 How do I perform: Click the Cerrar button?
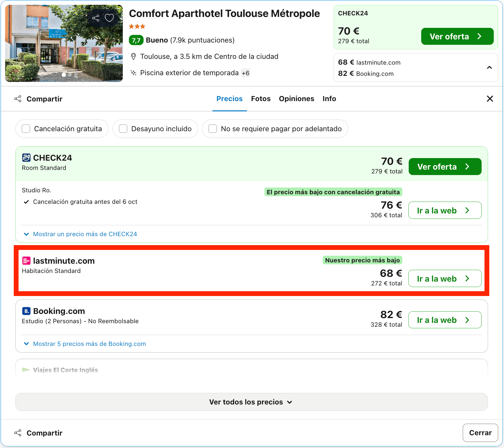point(480,433)
